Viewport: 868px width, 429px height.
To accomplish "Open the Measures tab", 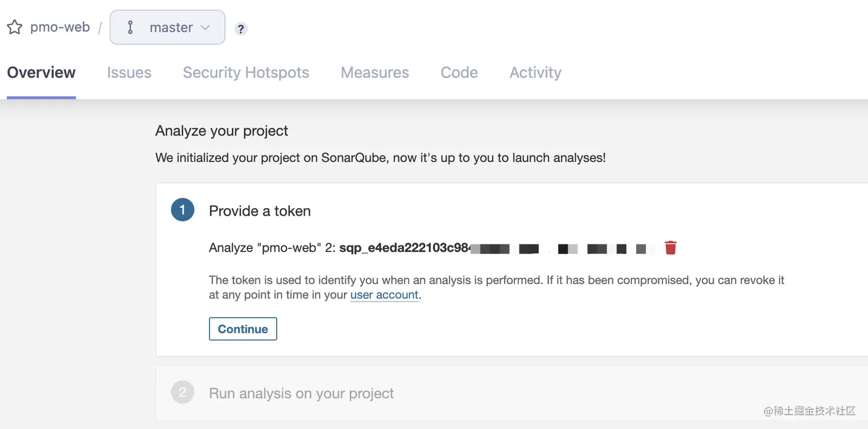I will (375, 72).
